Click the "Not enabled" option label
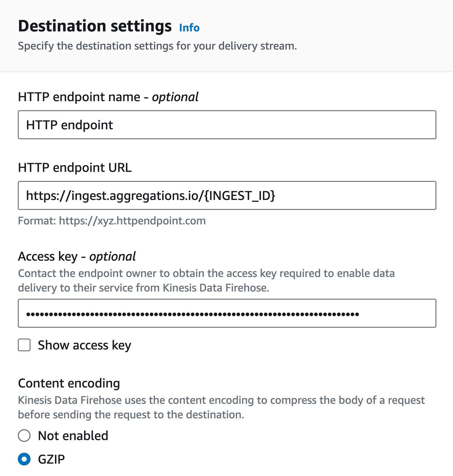 (x=73, y=436)
